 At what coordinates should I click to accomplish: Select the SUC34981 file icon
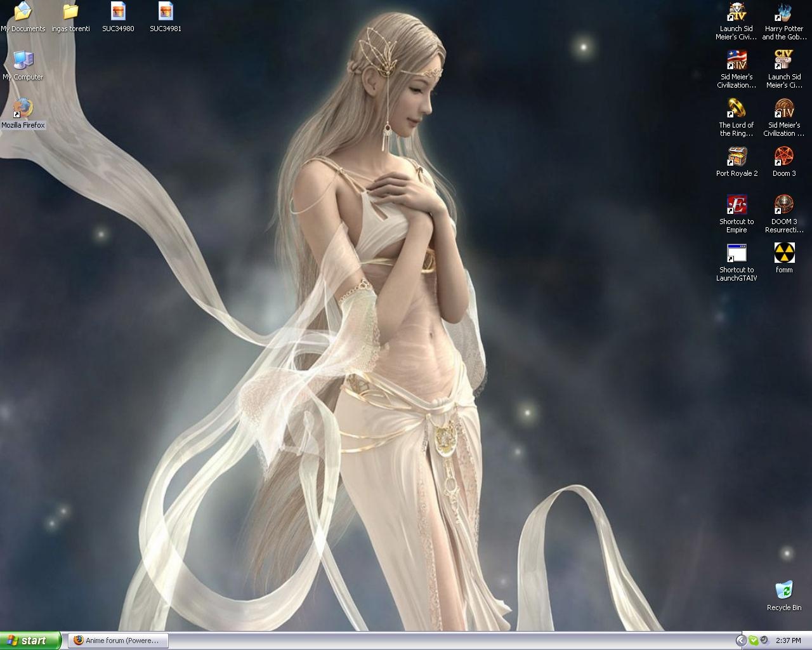tap(166, 11)
